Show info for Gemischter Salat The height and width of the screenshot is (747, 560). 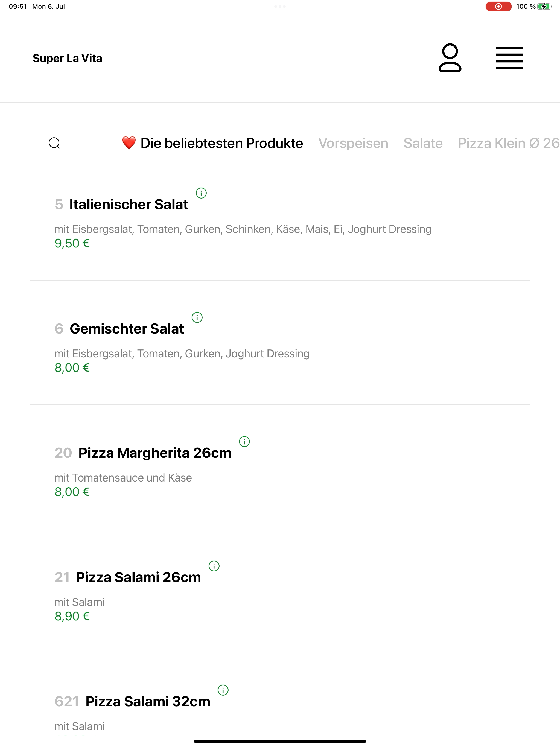click(x=197, y=317)
